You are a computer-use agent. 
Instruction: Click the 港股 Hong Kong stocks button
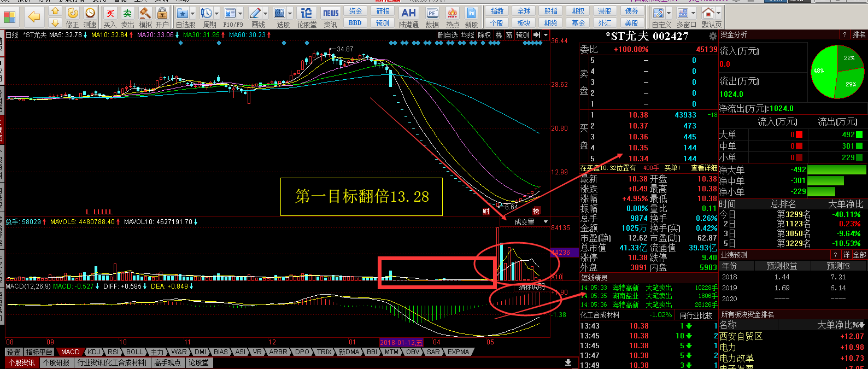pos(605,11)
